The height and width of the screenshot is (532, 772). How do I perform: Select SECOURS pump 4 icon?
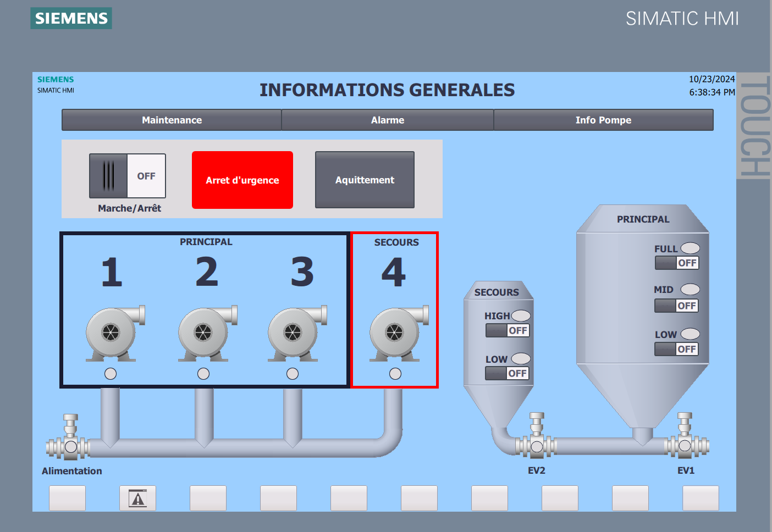399,334
